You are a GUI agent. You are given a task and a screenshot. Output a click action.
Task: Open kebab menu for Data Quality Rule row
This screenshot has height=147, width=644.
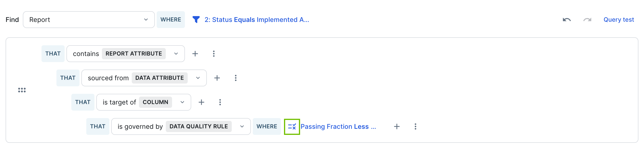click(415, 126)
